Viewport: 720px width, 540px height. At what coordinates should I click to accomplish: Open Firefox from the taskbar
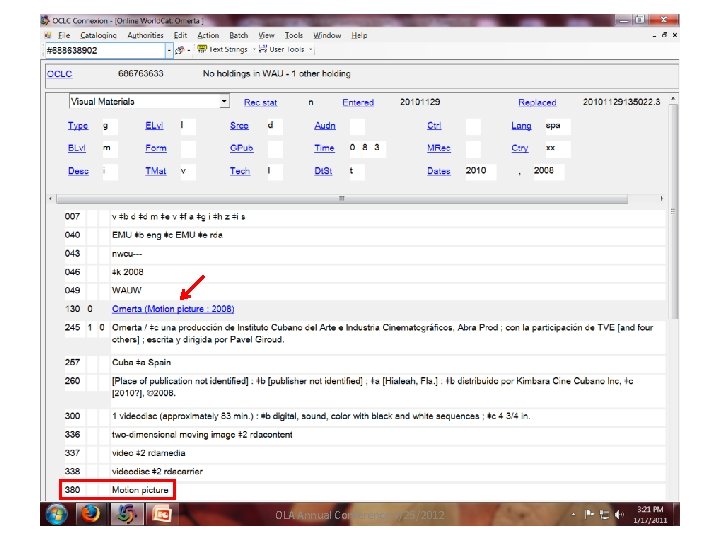pyautogui.click(x=91, y=514)
